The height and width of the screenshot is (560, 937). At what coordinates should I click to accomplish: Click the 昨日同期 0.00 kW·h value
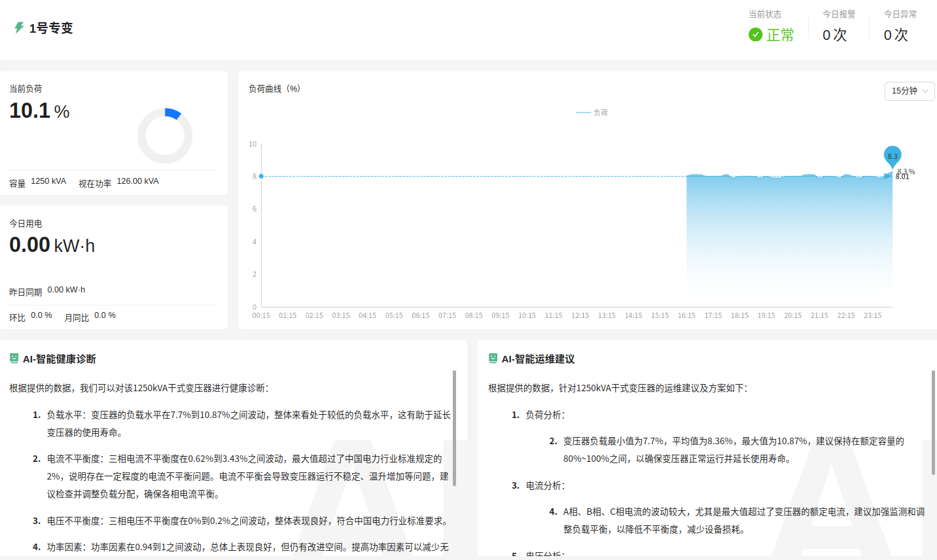click(x=66, y=290)
